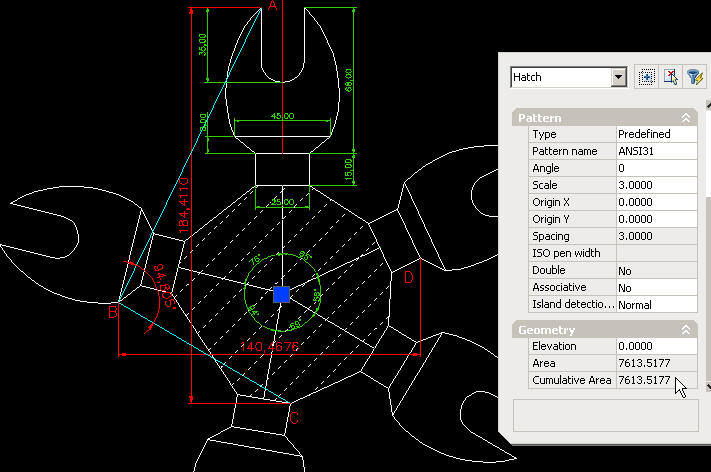Click the point label C
The height and width of the screenshot is (472, 711).
click(294, 418)
